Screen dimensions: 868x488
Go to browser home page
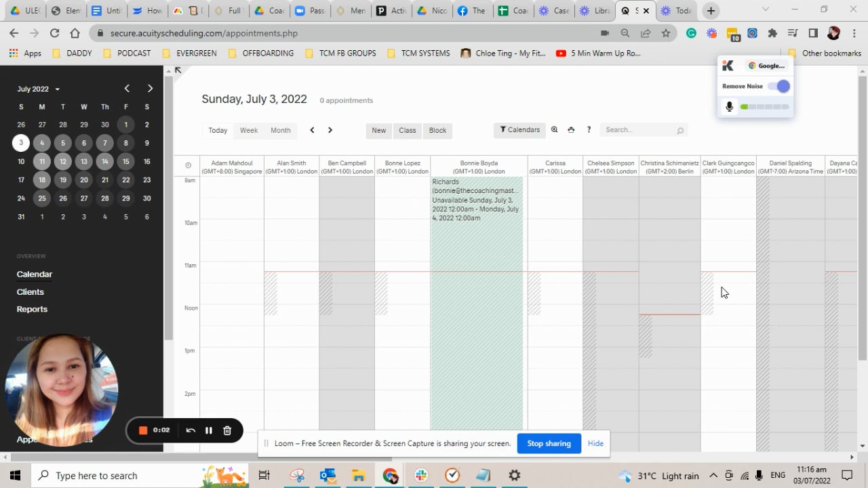coord(75,33)
